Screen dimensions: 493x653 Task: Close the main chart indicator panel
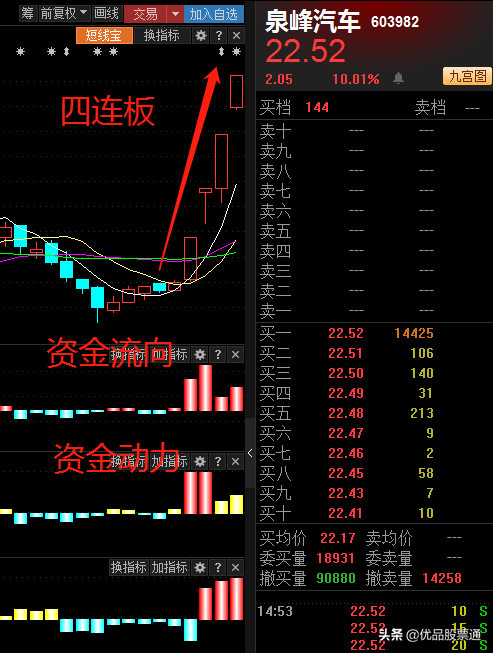point(237,36)
